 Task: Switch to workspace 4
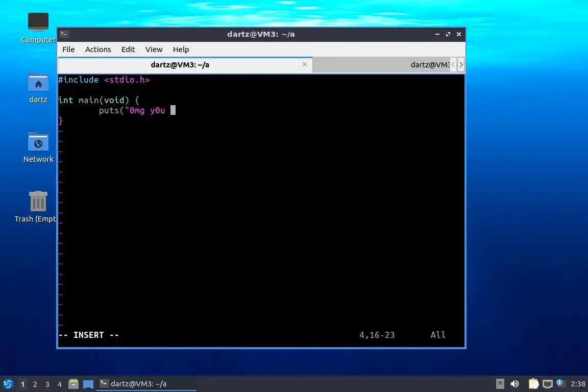[x=59, y=384]
